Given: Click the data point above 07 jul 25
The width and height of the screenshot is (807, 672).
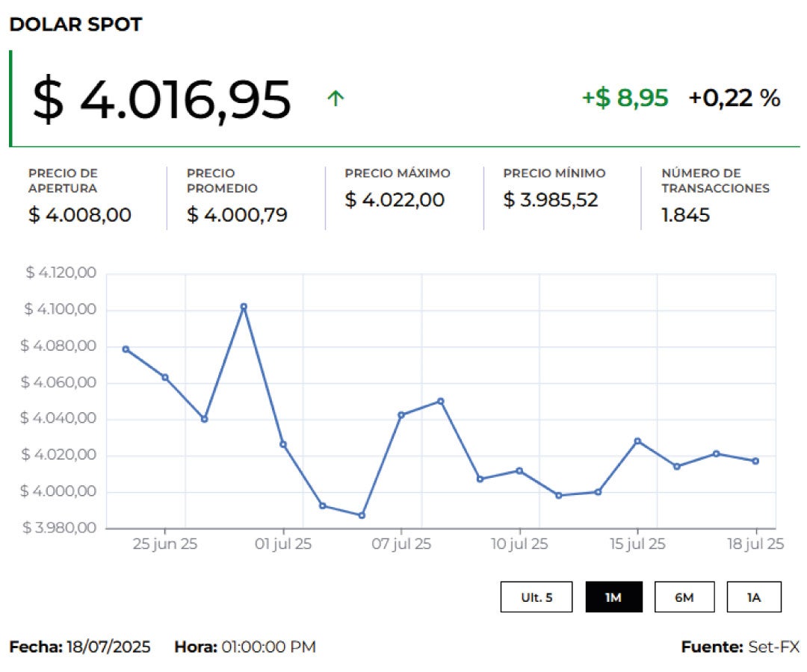Looking at the screenshot, I should coord(401,414).
